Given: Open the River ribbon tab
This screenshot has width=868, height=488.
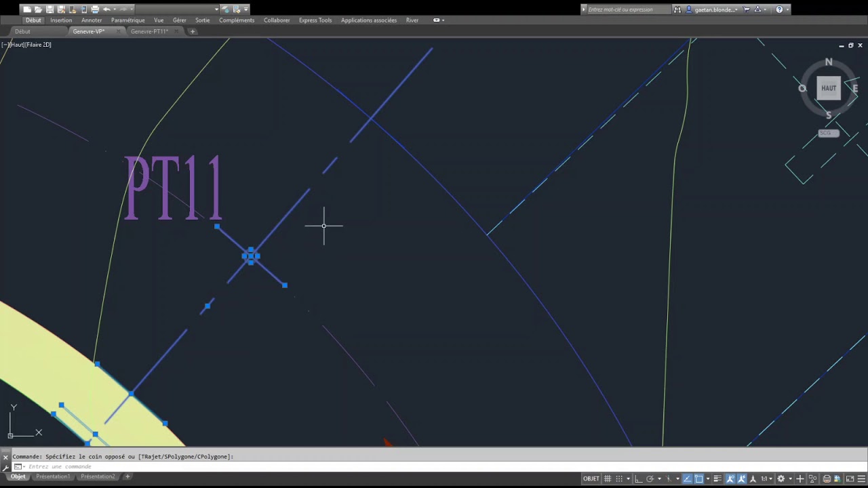Looking at the screenshot, I should (x=412, y=20).
